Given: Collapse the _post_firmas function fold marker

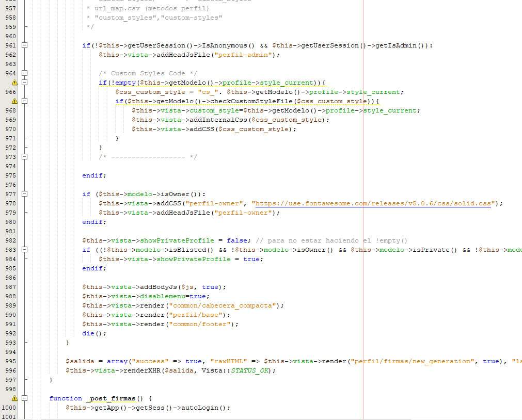Looking at the screenshot, I should click(25, 398).
